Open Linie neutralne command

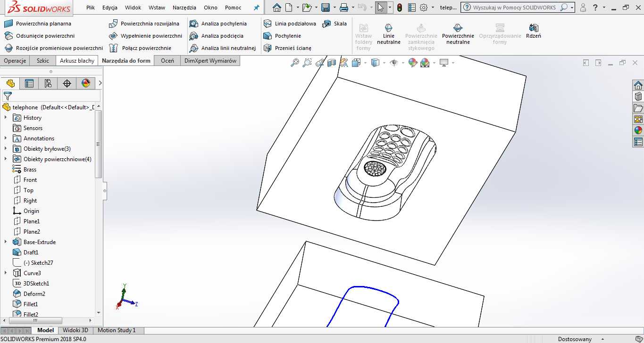pyautogui.click(x=389, y=34)
